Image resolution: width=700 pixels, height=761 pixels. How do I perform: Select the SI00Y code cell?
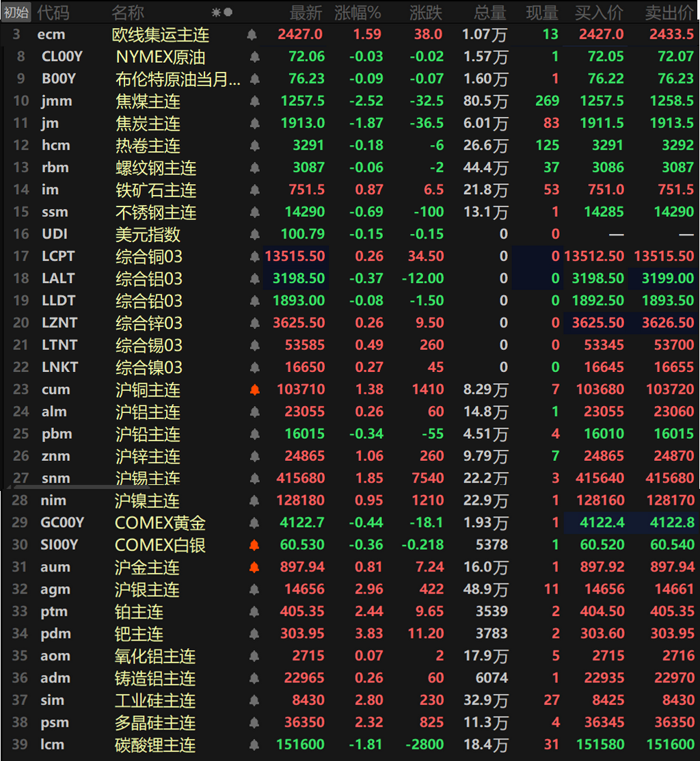[59, 545]
